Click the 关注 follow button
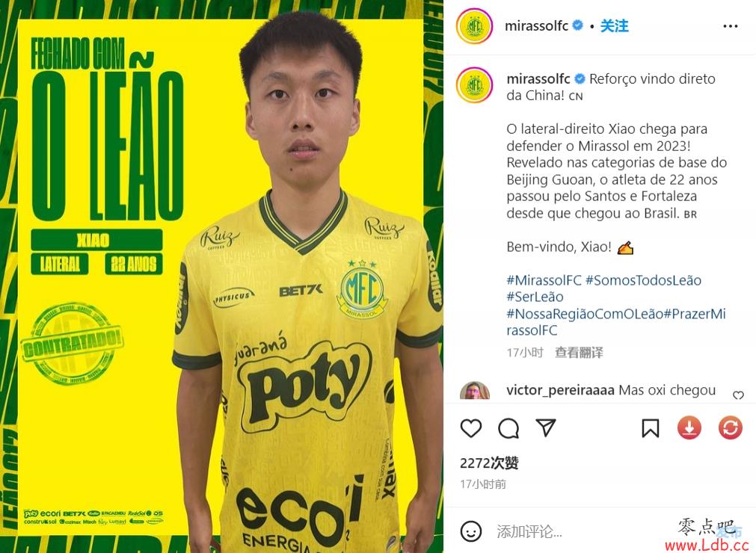The width and height of the screenshot is (756, 553). coord(614,25)
